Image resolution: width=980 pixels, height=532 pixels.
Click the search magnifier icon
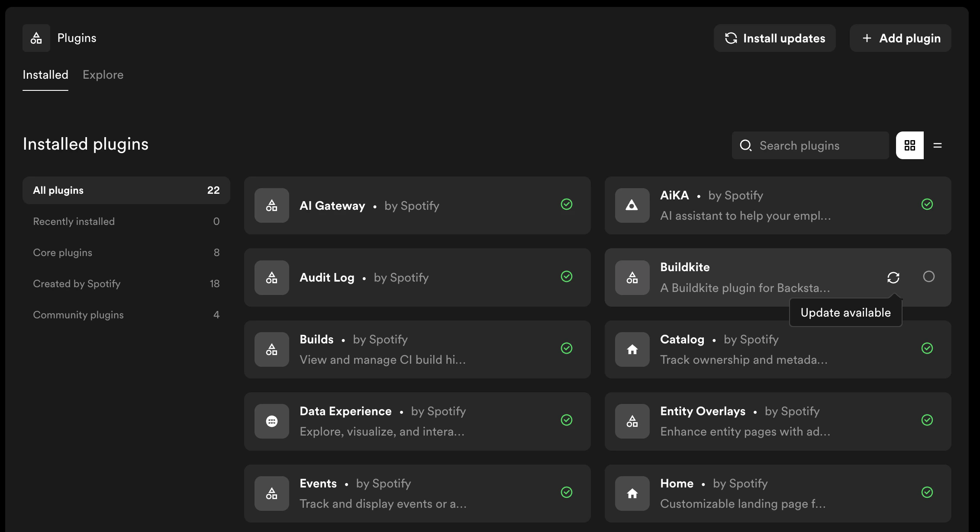tap(746, 145)
